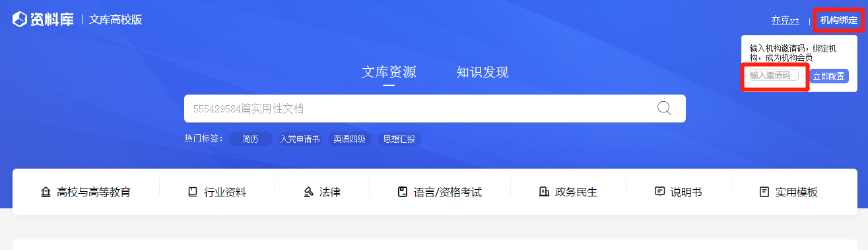Select the 英语四级 hot tag
The width and height of the screenshot is (868, 250).
tap(349, 139)
